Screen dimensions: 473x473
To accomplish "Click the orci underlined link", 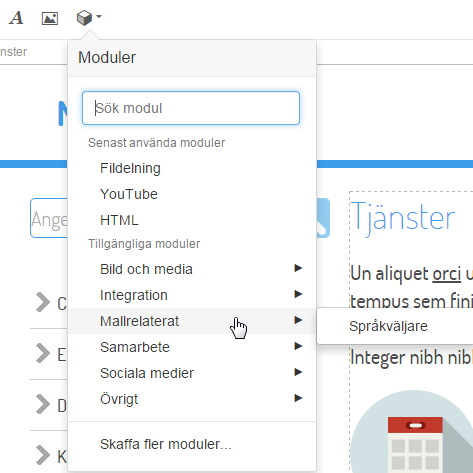I will [447, 274].
